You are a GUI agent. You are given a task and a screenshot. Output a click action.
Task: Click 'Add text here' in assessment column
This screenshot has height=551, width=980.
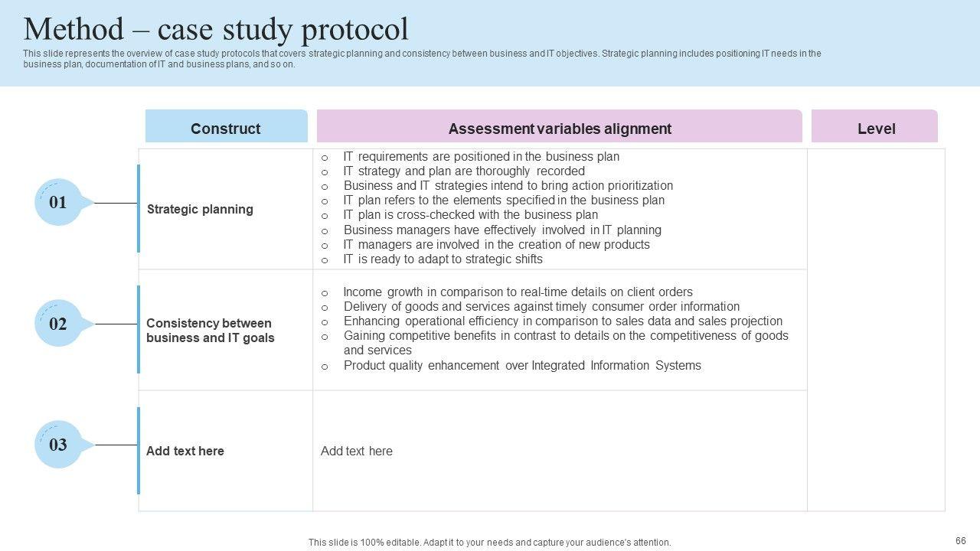tap(357, 451)
